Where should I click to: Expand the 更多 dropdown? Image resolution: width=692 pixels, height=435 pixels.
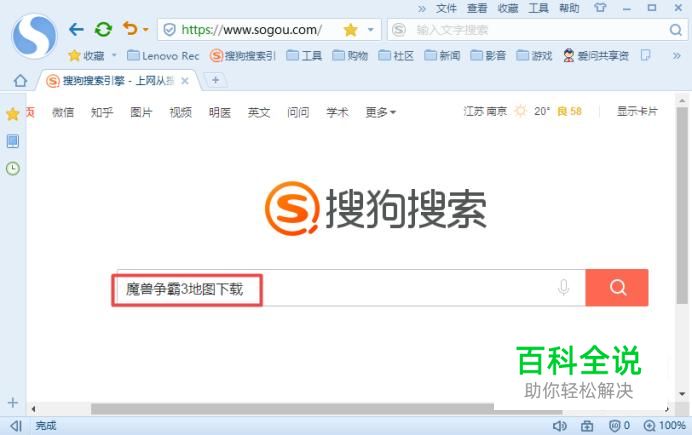[x=380, y=112]
